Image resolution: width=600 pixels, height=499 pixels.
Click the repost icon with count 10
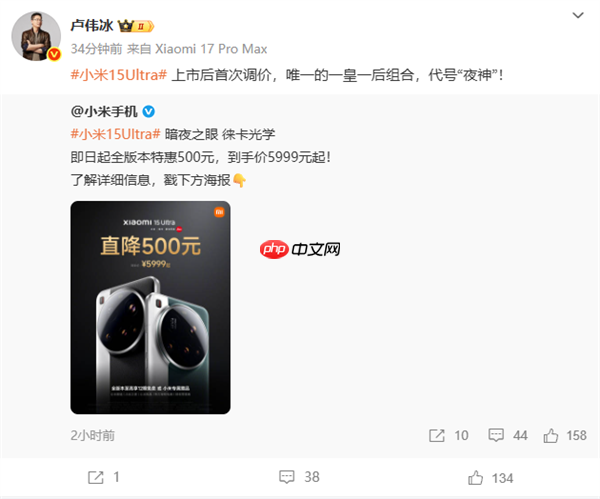coord(437,435)
